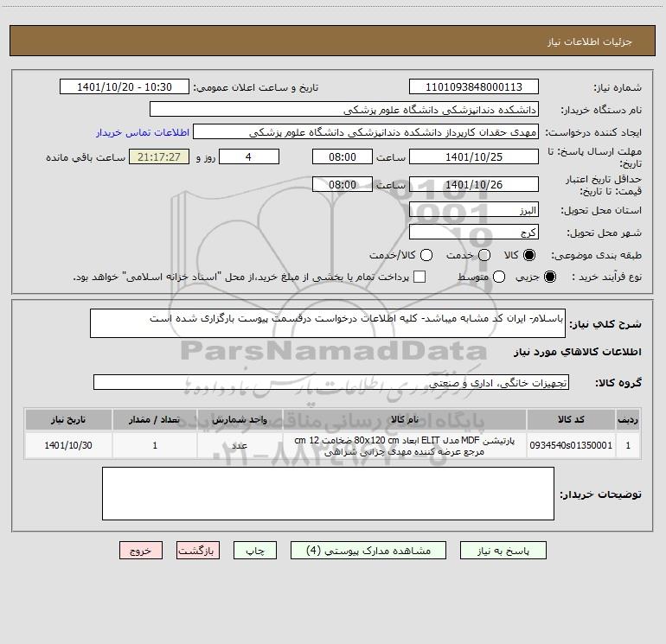The height and width of the screenshot is (644, 666).
Task: Click the تعداد / مقدار column header
Action: (155, 419)
